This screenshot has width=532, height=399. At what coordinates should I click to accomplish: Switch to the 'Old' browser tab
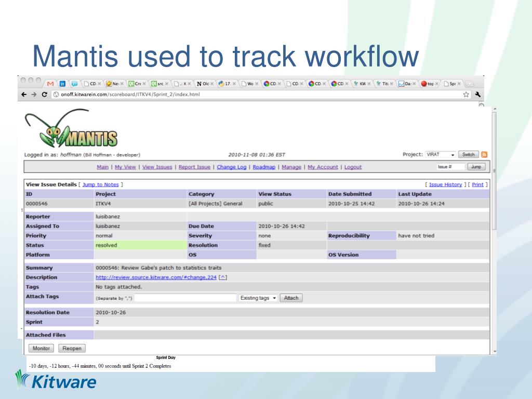(205, 84)
